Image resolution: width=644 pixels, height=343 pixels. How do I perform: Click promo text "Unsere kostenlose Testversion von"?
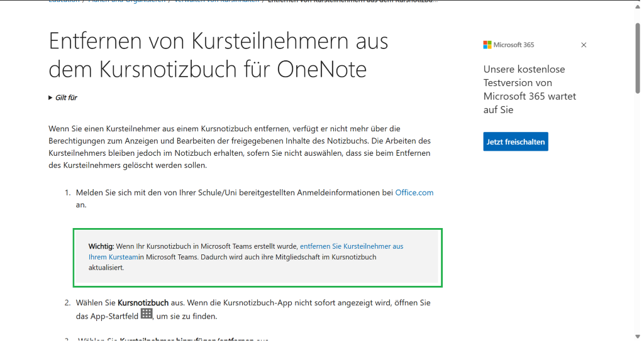[524, 76]
